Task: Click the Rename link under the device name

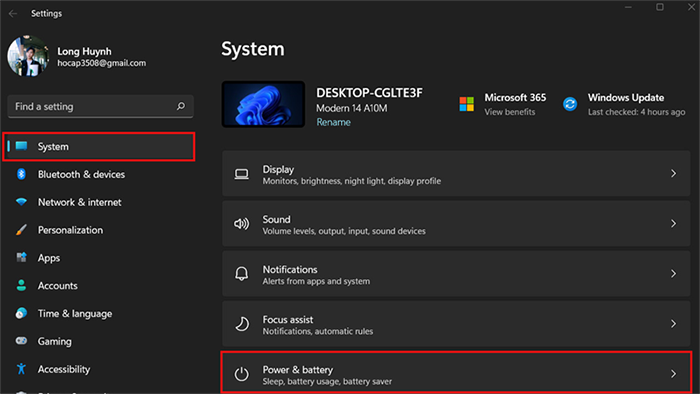Action: point(333,122)
